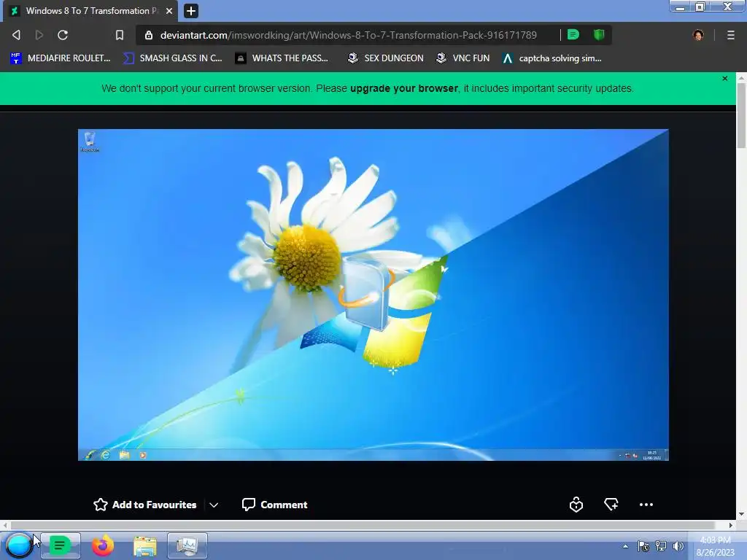Click the vertical scrollbar thumb
Image resolution: width=747 pixels, height=560 pixels.
(741, 115)
